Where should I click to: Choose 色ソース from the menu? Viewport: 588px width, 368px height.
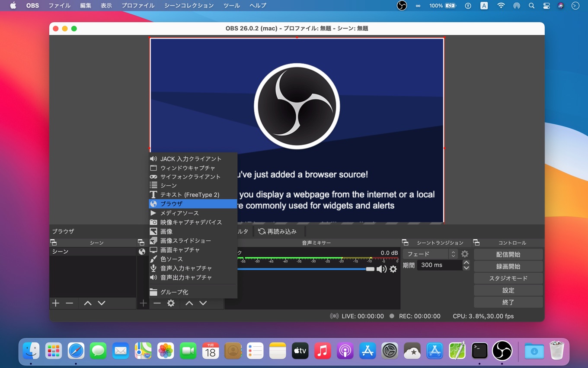[x=193, y=259]
